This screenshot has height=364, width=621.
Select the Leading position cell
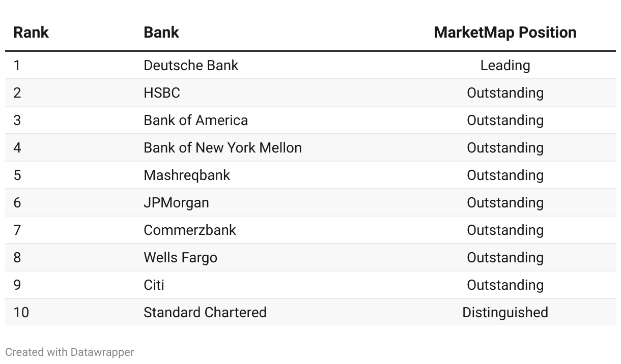505,66
